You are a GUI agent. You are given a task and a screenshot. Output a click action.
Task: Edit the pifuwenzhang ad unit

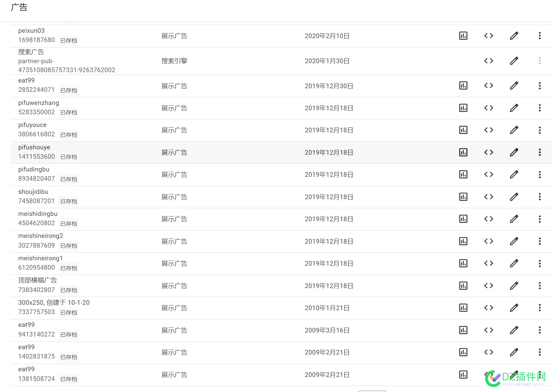pyautogui.click(x=514, y=108)
